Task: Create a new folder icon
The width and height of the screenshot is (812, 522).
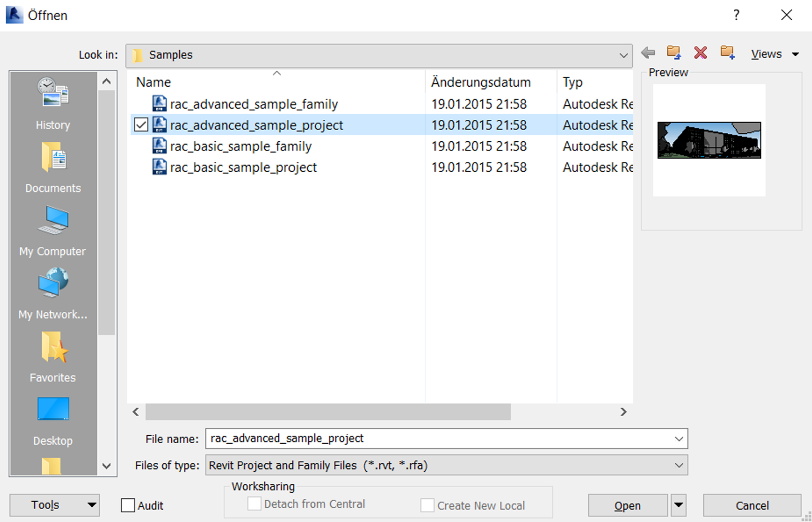Action: coord(727,53)
